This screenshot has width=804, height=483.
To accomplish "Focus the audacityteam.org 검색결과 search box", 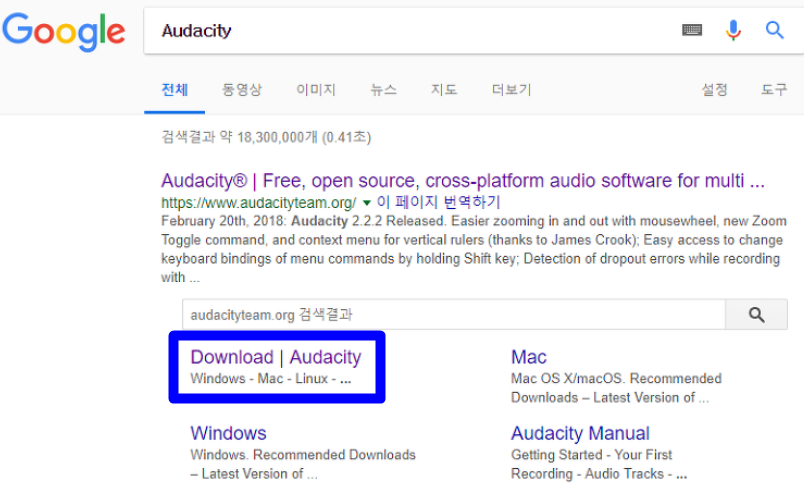I will (x=454, y=314).
